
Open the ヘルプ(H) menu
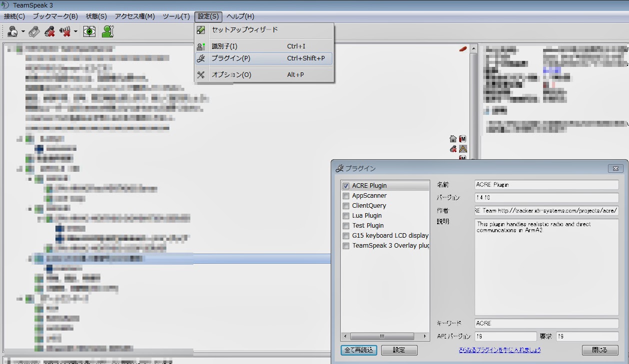240,16
